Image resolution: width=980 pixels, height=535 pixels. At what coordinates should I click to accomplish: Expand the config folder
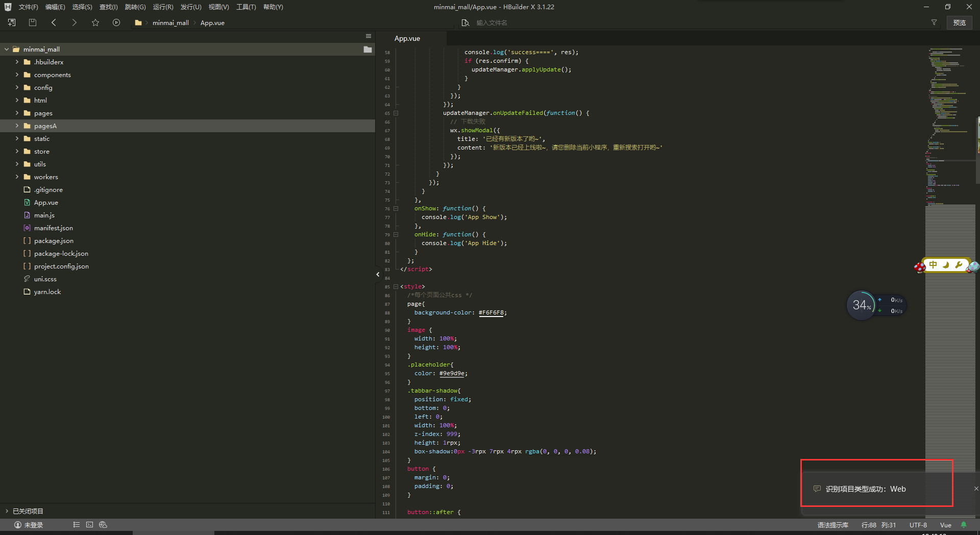(x=17, y=87)
